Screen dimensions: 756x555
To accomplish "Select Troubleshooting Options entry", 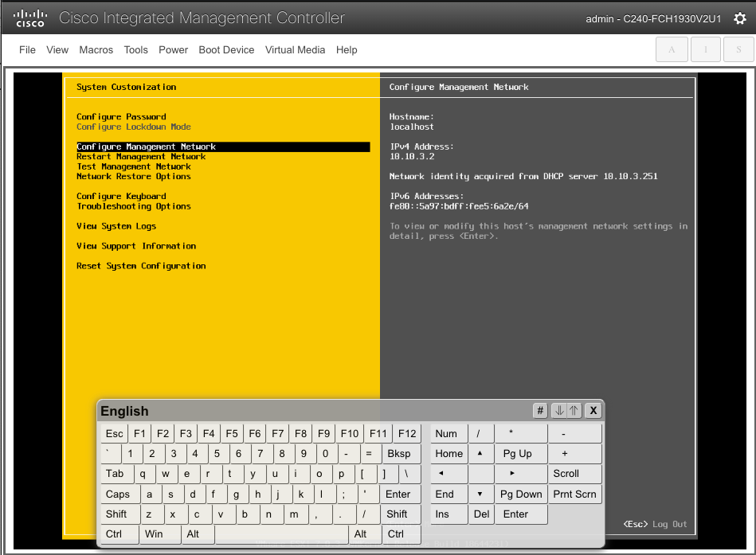I will pyautogui.click(x=134, y=206).
